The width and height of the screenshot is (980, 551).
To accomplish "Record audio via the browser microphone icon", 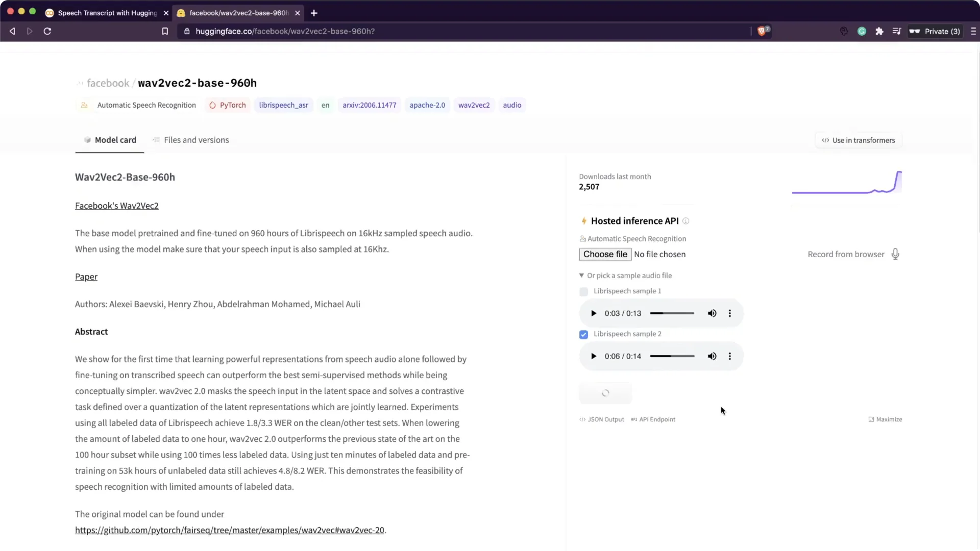I will point(895,254).
